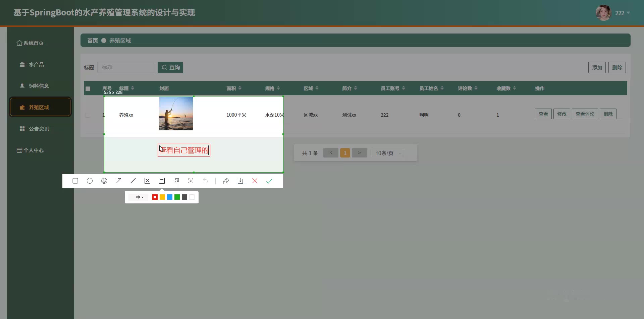Viewport: 644px width, 319px height.
Task: Open the font size 中 dropdown
Action: click(140, 197)
